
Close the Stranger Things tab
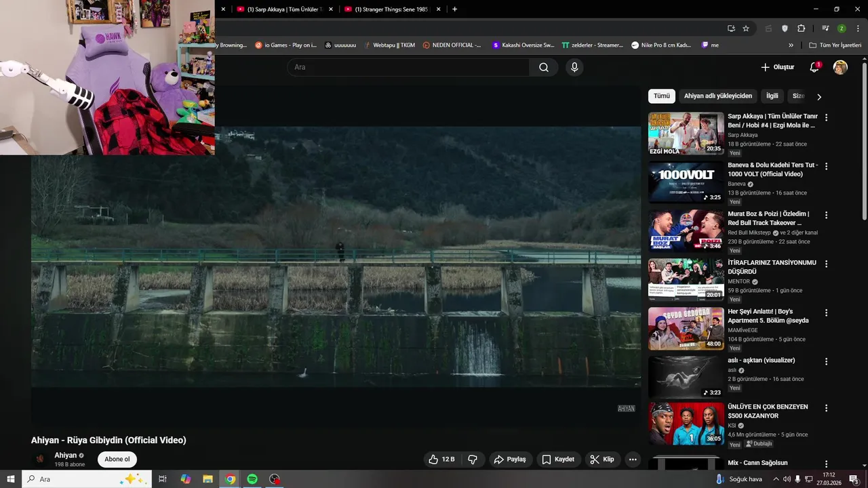[x=438, y=9]
